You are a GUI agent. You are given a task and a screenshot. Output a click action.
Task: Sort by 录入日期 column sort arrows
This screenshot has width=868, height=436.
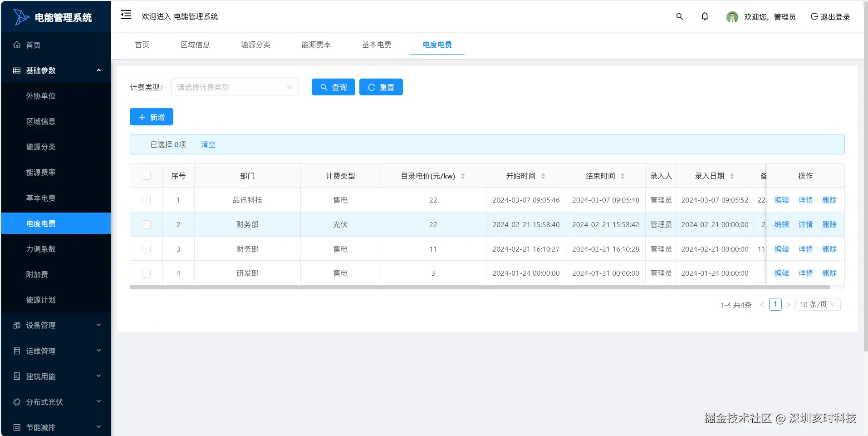click(x=732, y=176)
